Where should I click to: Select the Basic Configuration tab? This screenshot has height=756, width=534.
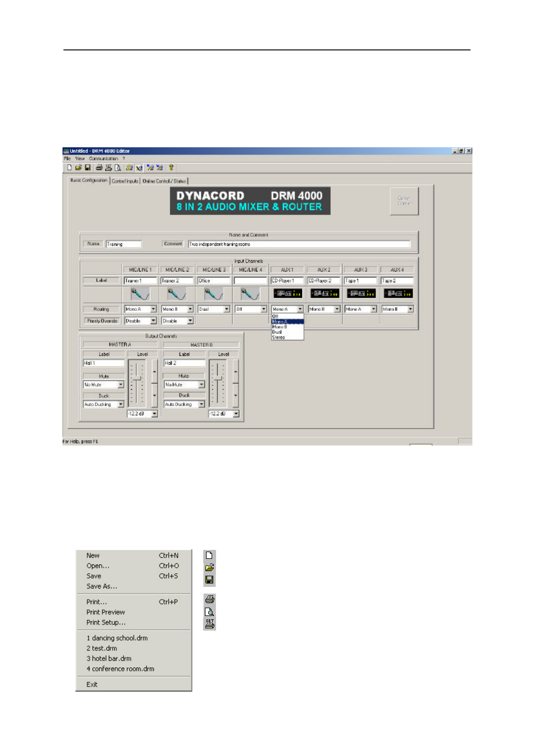tap(88, 180)
